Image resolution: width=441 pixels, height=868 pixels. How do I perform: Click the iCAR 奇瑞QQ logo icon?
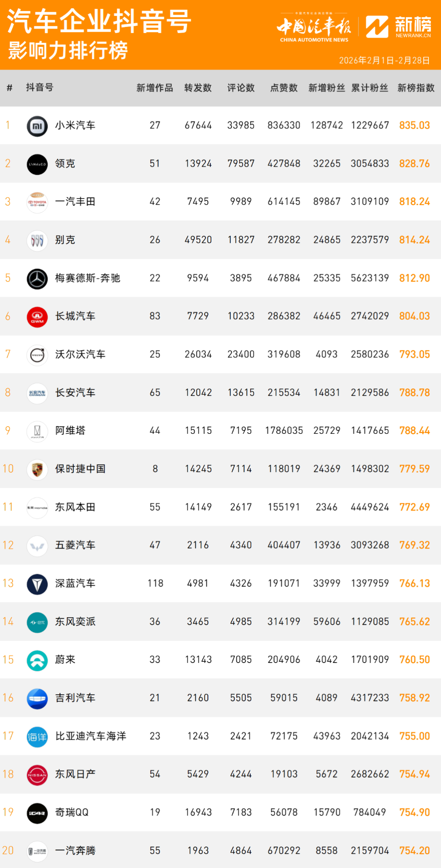pos(37,813)
